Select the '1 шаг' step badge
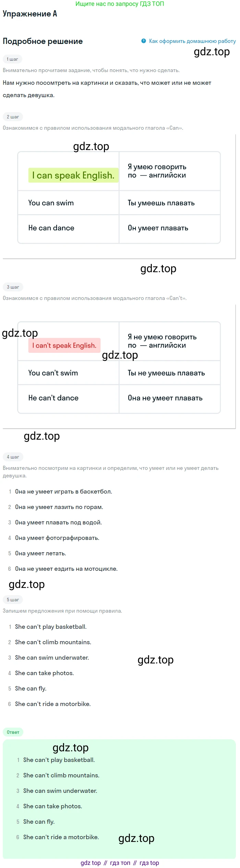The image size is (240, 868). tap(12, 59)
